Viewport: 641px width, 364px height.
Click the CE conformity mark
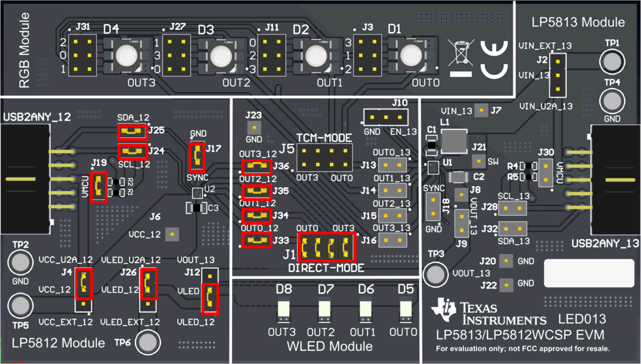(x=494, y=59)
